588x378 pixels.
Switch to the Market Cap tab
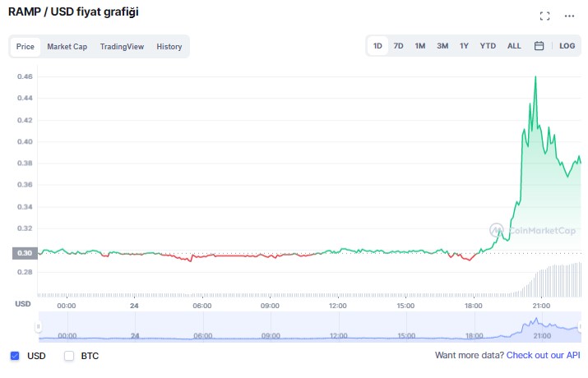(x=67, y=47)
